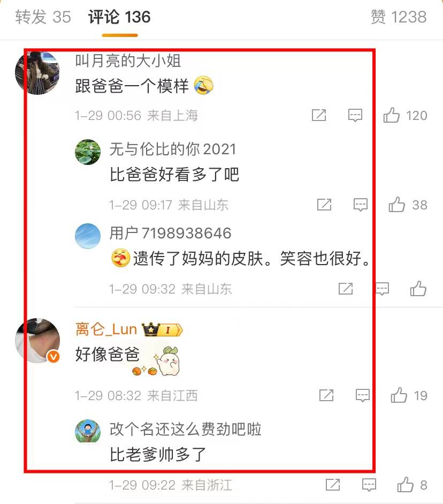Viewport: 443px width, 504px height.
Task: Open 离仑_Lun's profile via username
Action: click(106, 329)
